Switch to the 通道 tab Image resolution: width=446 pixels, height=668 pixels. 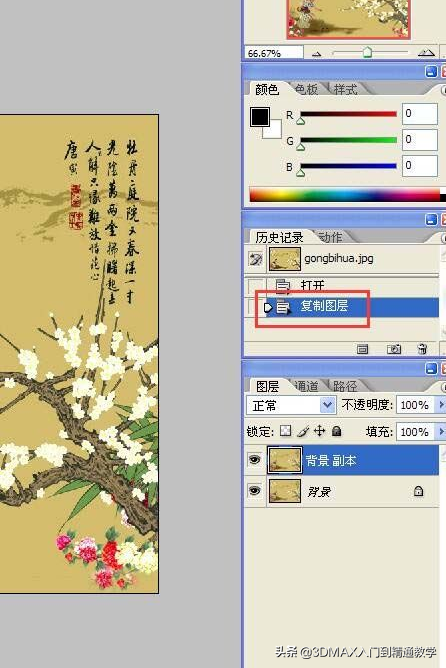(x=306, y=386)
